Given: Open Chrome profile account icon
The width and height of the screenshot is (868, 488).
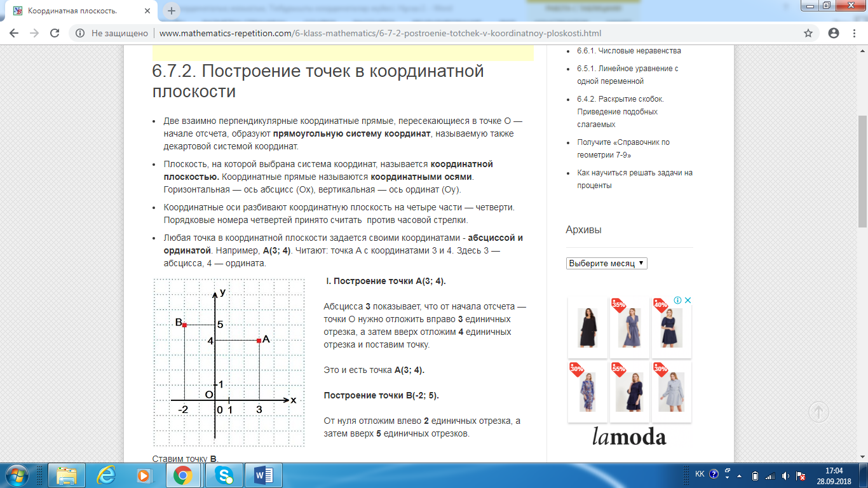Looking at the screenshot, I should click(834, 34).
